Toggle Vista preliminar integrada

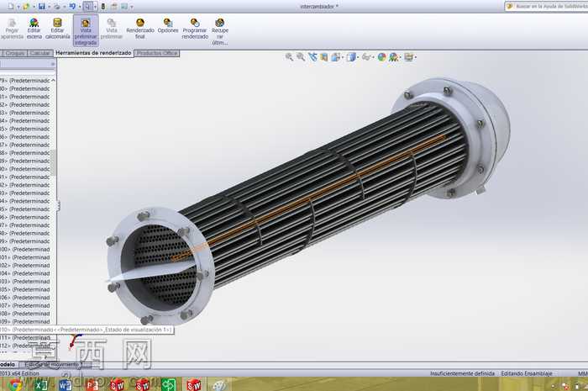coord(86,31)
